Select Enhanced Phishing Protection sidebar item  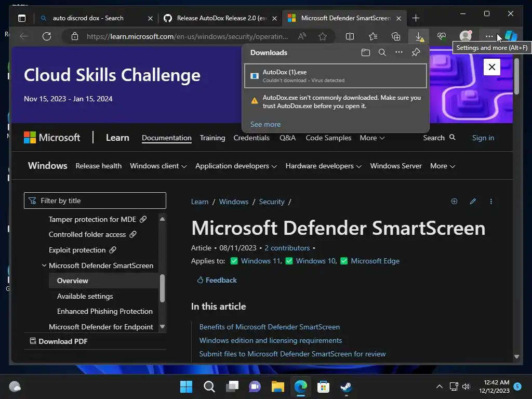(105, 312)
